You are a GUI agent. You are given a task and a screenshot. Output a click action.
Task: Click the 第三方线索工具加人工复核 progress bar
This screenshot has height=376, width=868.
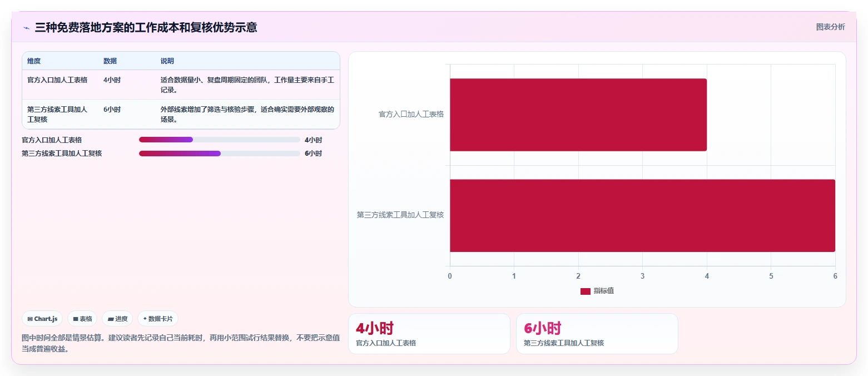[220, 154]
